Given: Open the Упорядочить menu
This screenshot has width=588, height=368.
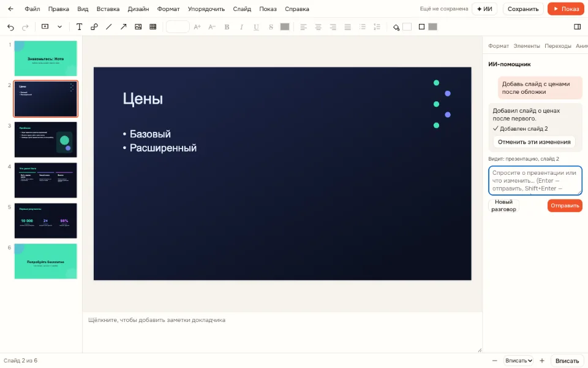Looking at the screenshot, I should click(x=206, y=9).
